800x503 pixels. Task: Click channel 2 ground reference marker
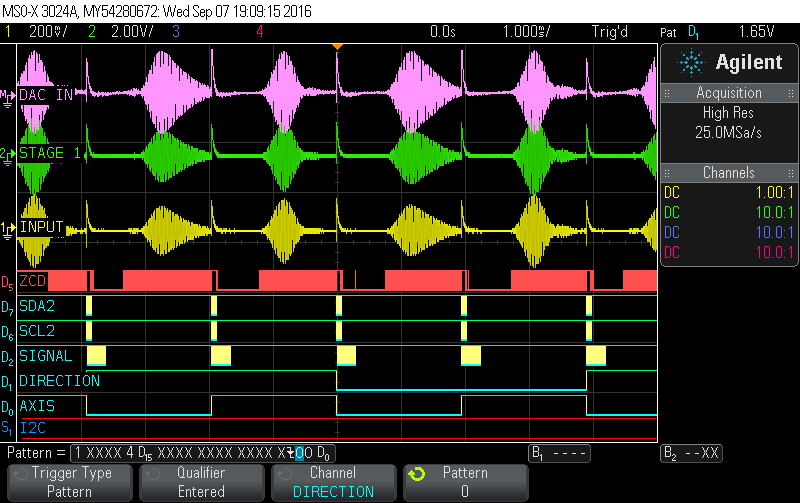(x=8, y=156)
